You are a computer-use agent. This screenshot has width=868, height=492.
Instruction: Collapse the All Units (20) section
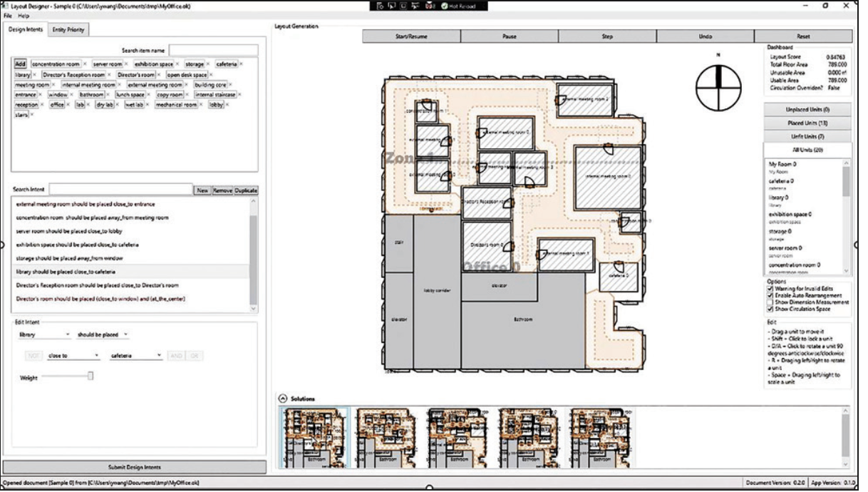tap(807, 150)
